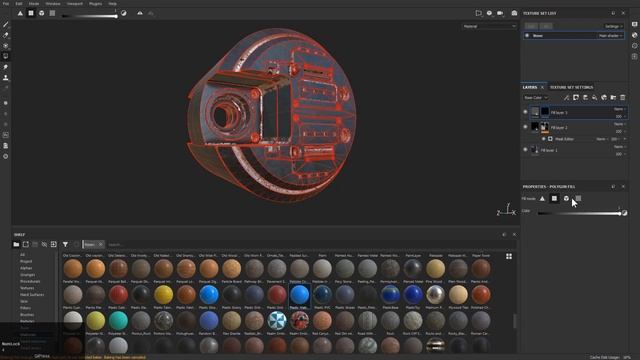
Task: Click the add fill layer bucket icon
Action: 595,98
